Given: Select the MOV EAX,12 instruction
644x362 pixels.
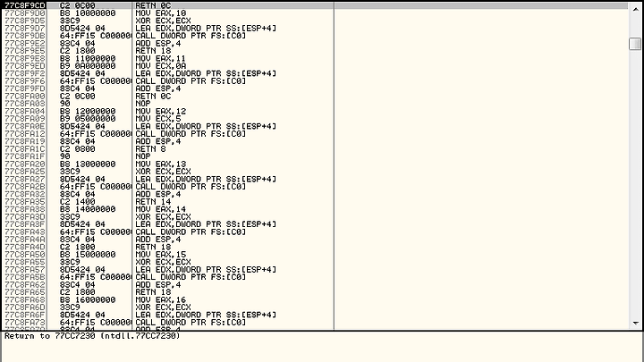Looking at the screenshot, I should [161, 111].
